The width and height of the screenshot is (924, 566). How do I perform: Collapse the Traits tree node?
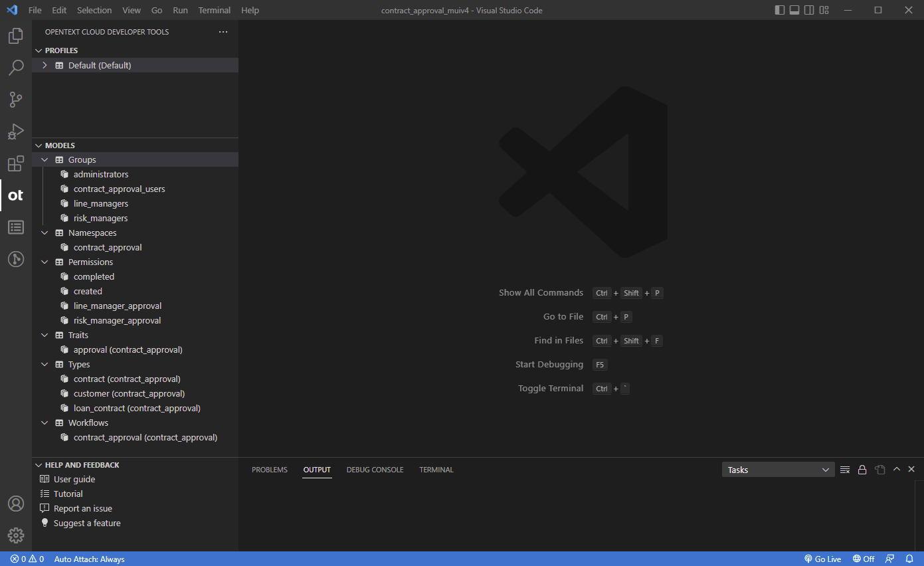tap(45, 335)
